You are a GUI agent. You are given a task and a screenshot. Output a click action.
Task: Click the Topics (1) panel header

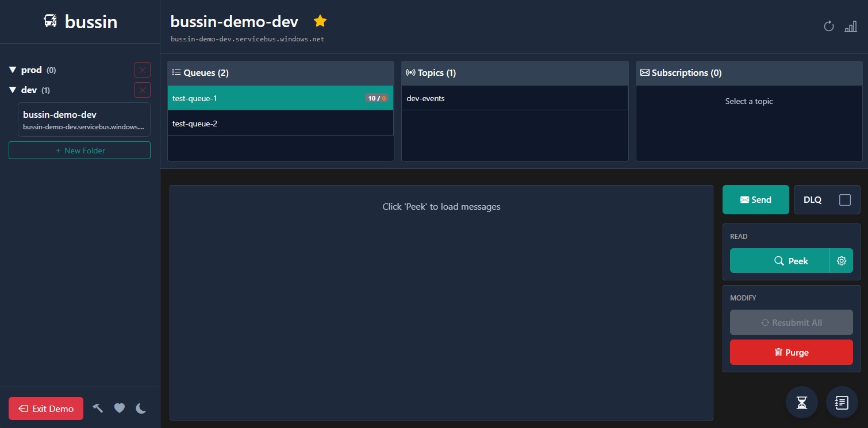click(514, 73)
